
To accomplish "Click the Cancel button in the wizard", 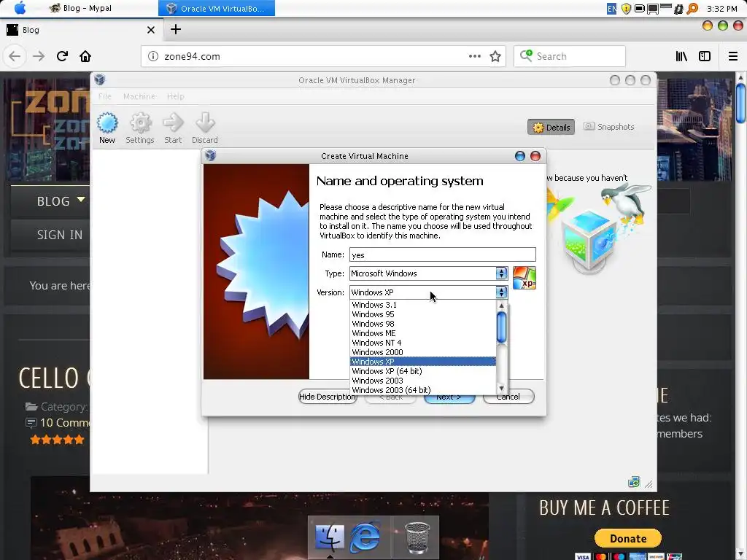I will [508, 397].
